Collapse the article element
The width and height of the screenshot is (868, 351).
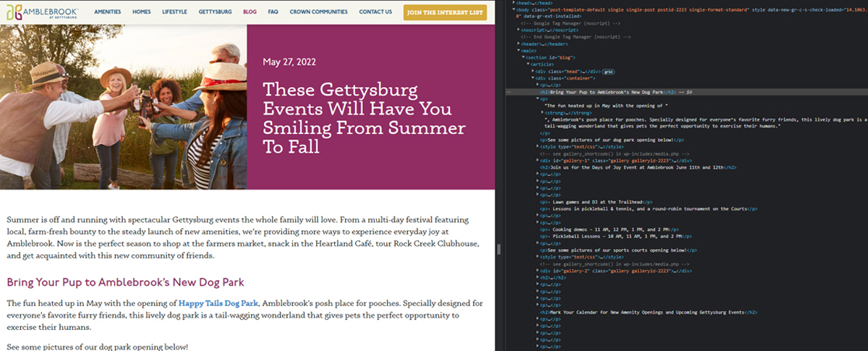click(x=528, y=64)
